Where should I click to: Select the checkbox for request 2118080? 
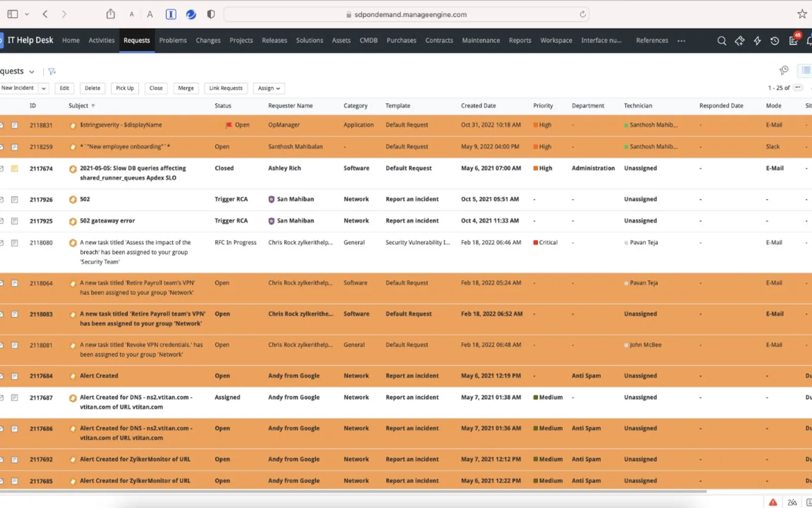(2, 243)
